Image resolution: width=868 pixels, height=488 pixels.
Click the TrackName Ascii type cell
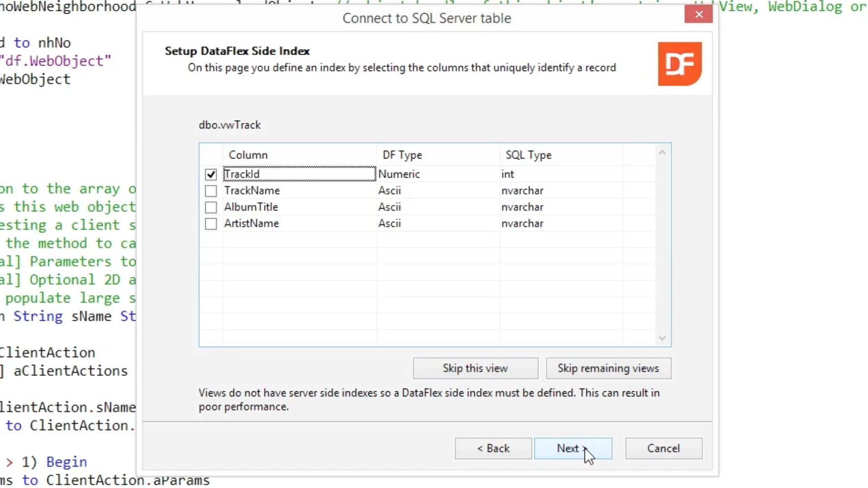coord(390,191)
